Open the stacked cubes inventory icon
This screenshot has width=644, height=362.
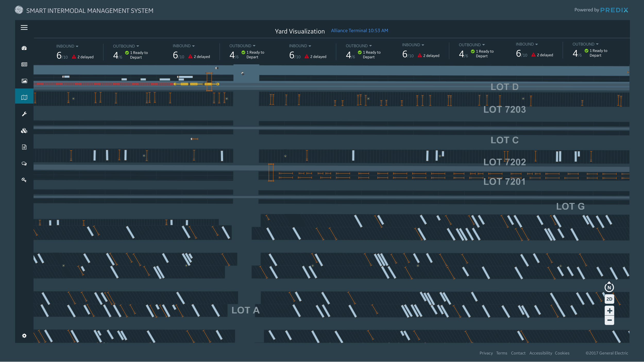point(24,131)
